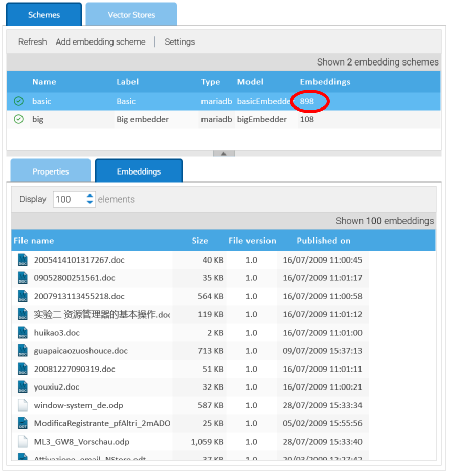
Task: Click the file icon for ML3_GW8_Vorschau.odp
Action: pos(22,442)
